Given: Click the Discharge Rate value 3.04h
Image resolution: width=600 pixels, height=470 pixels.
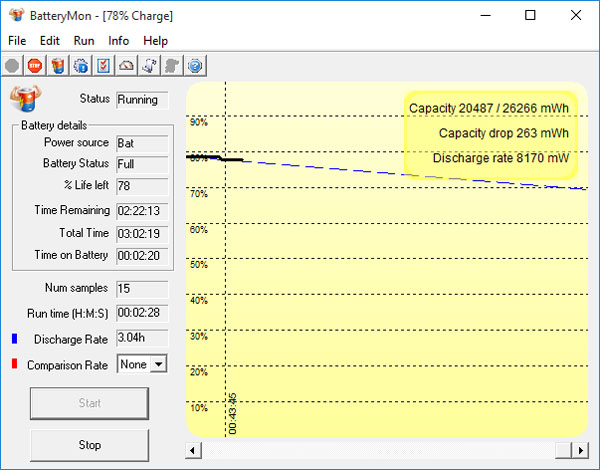Looking at the screenshot, I should (142, 338).
